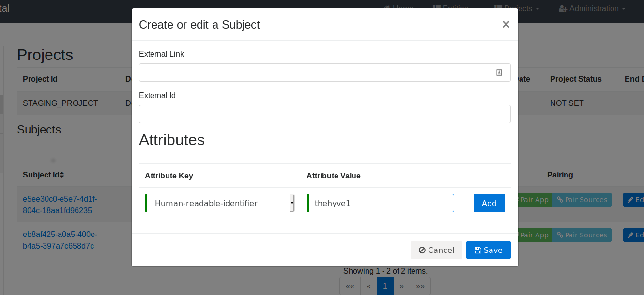Image resolution: width=644 pixels, height=295 pixels.
Task: Focus the External Id input field
Action: (x=324, y=114)
